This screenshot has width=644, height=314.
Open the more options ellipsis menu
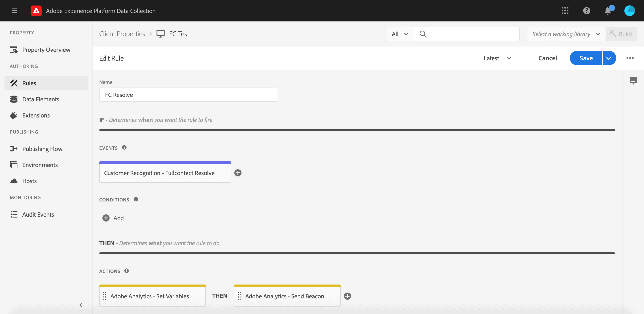(x=630, y=58)
